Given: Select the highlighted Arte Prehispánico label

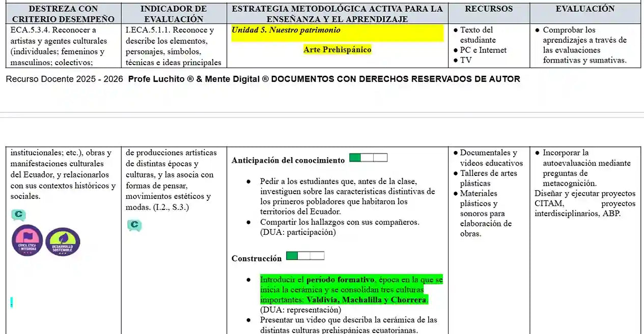Looking at the screenshot, I should pos(337,50).
